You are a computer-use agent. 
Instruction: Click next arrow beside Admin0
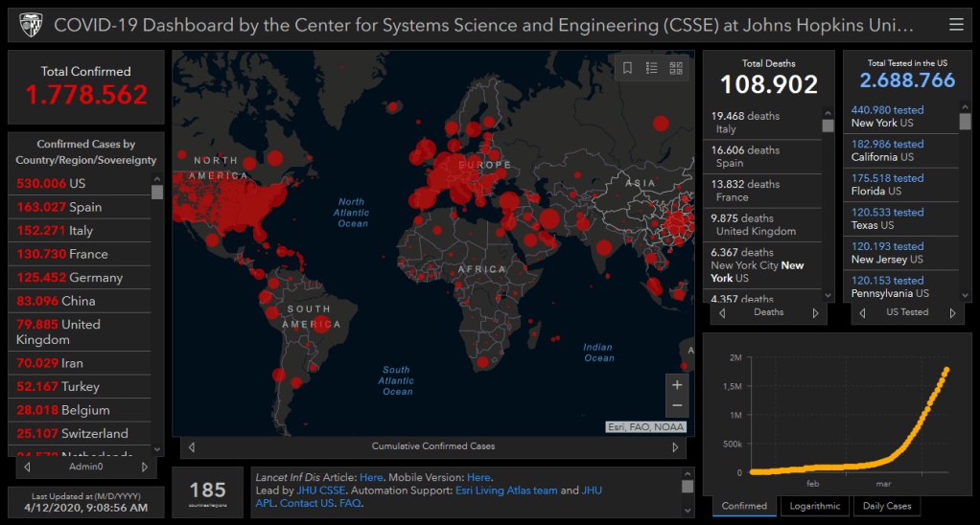(x=145, y=468)
